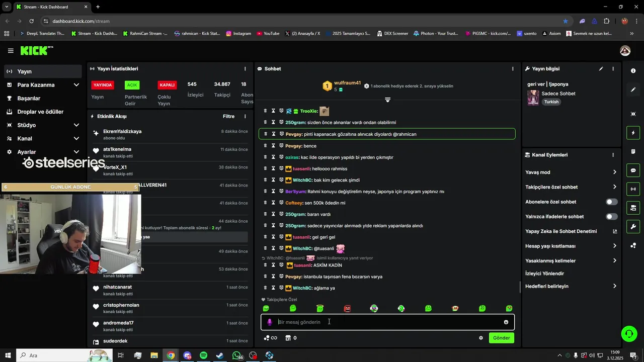Open Yayın bilgisi three-dot options
The height and width of the screenshot is (362, 644).
[x=613, y=69]
